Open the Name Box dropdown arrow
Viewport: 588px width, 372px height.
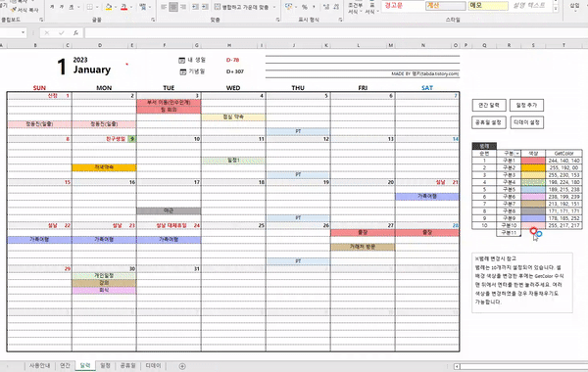tap(23, 33)
